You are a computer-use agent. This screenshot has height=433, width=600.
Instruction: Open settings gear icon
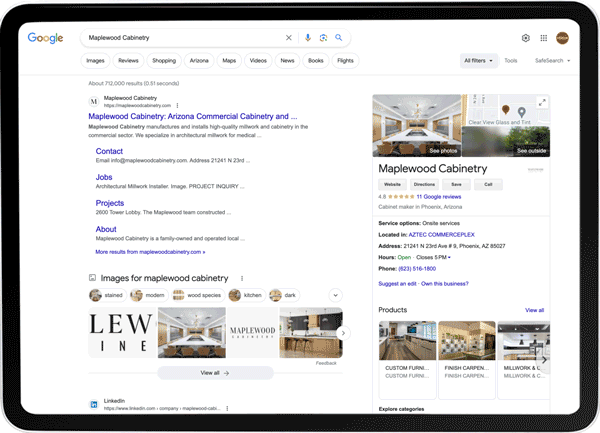[x=526, y=38]
